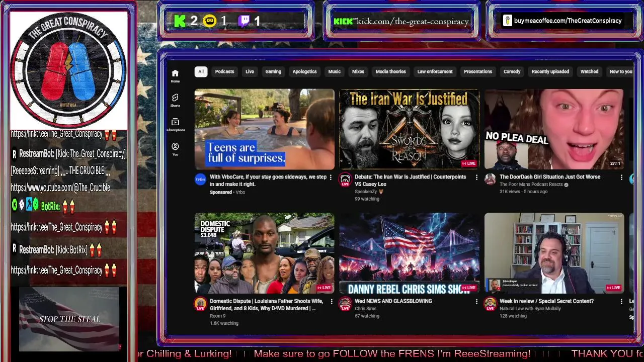This screenshot has width=644, height=362.
Task: Click the SpeakeaZy channel name
Action: tap(365, 192)
